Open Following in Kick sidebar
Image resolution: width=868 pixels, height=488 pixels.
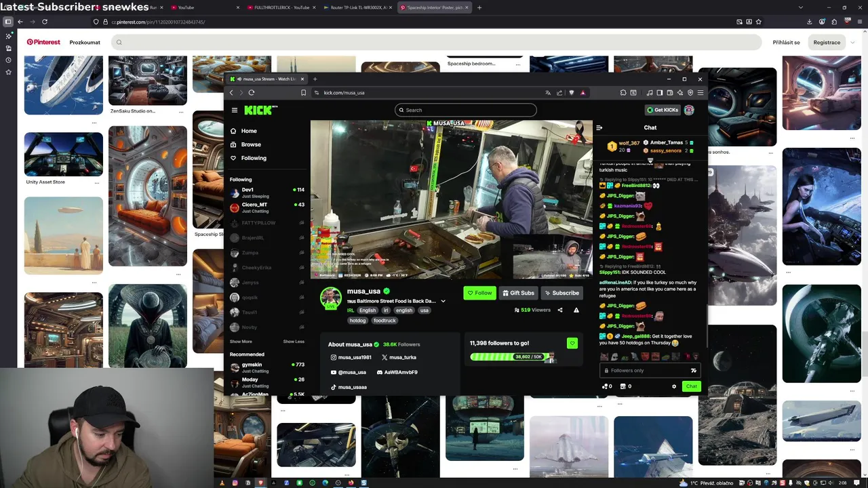pos(254,158)
